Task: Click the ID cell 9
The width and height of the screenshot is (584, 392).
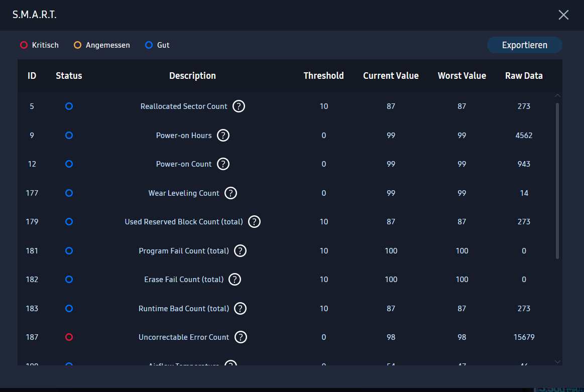Action: (32, 136)
